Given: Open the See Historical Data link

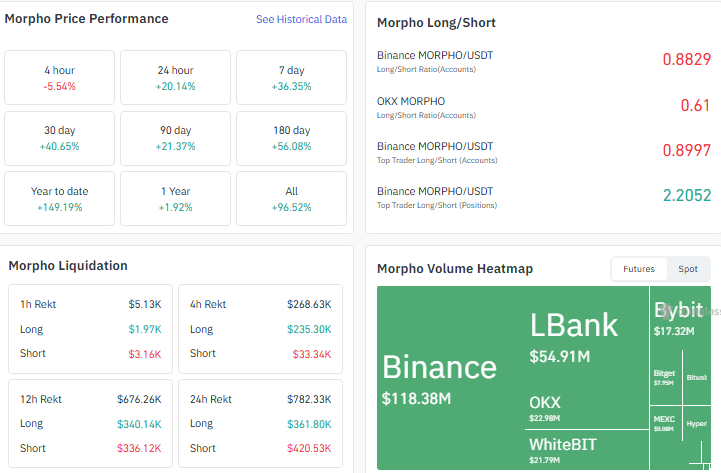Looking at the screenshot, I should (x=301, y=19).
